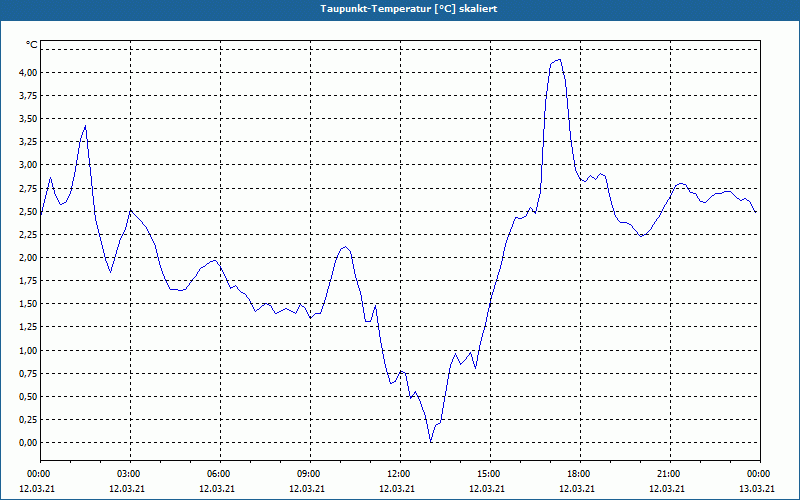Click the 0,00 y-axis label
Screen dimensions: 800x500
(x=28, y=443)
